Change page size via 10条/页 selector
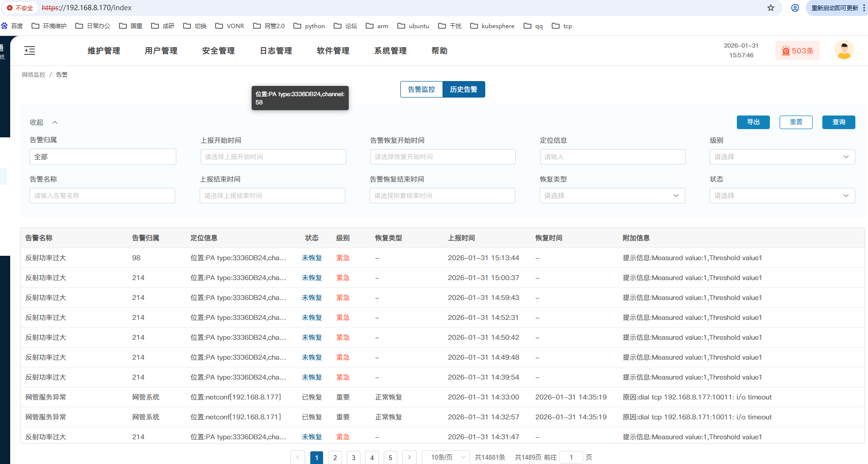The width and height of the screenshot is (868, 464). 446,457
